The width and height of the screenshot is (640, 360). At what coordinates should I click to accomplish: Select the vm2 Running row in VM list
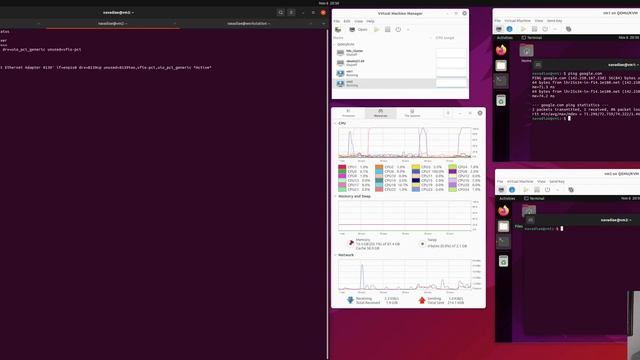pos(400,83)
